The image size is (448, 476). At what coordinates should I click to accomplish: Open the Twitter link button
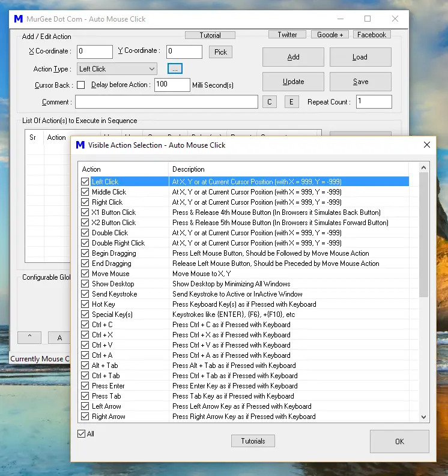(x=287, y=35)
